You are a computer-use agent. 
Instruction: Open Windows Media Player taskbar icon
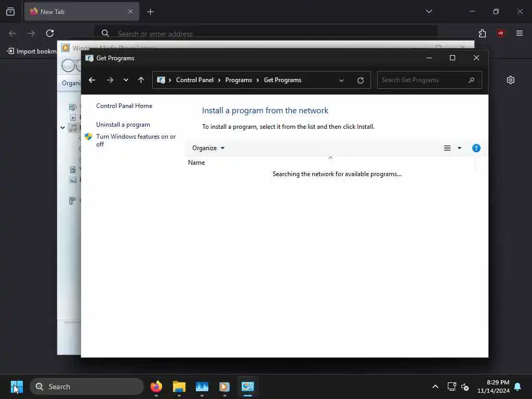(224, 387)
